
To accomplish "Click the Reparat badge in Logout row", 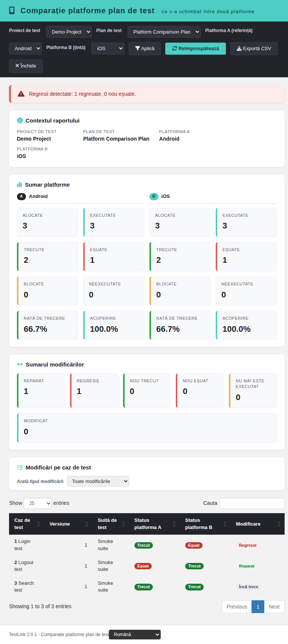I will (247, 566).
